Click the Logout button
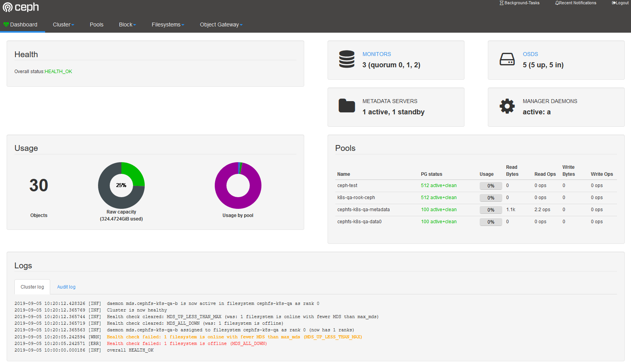 (x=620, y=3)
